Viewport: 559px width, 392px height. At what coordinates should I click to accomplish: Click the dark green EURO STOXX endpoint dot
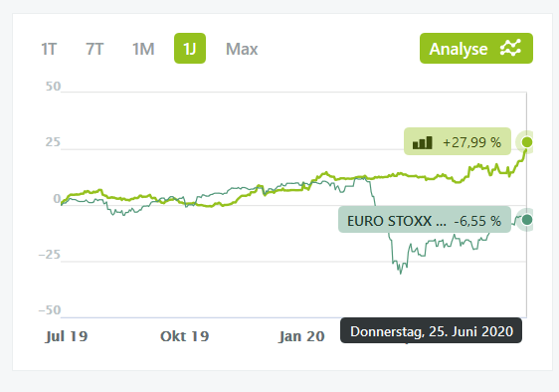pyautogui.click(x=527, y=220)
